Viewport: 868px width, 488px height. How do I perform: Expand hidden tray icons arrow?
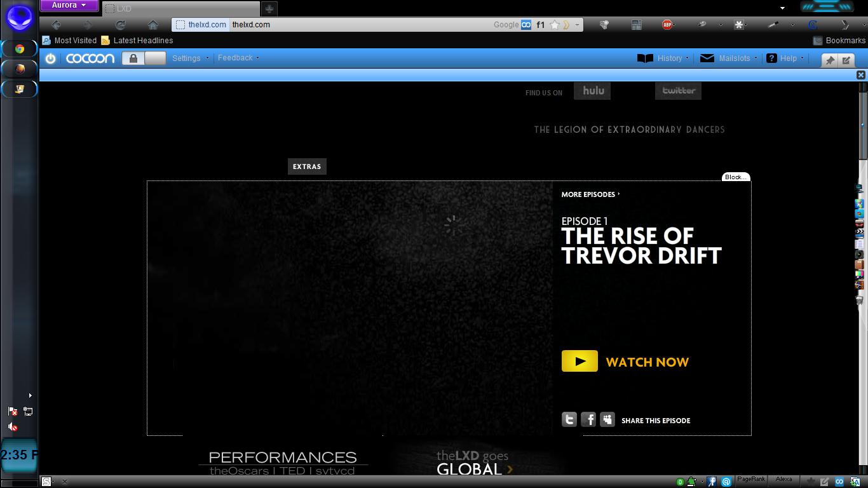point(30,395)
